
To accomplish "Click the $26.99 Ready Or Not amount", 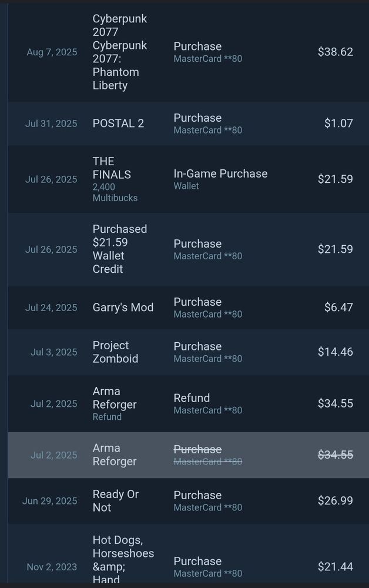I will tap(336, 500).
